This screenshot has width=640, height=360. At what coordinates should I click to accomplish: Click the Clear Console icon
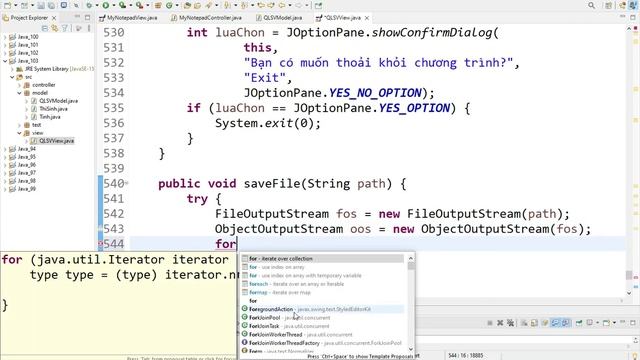point(524,323)
